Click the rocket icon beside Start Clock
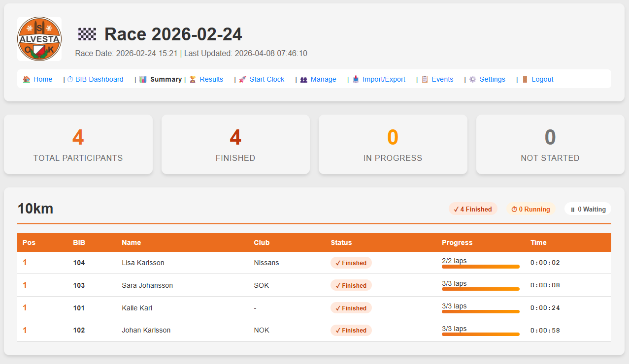This screenshot has height=364, width=629. (243, 79)
